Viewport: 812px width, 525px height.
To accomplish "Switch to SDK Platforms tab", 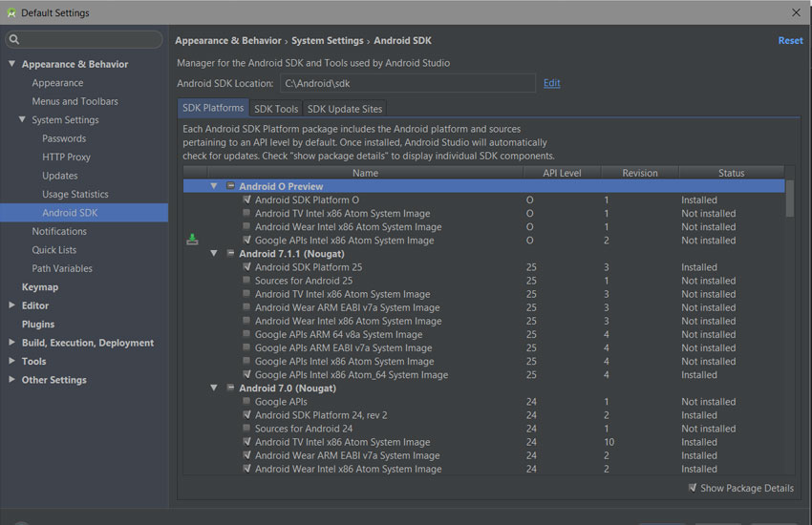I will 213,108.
